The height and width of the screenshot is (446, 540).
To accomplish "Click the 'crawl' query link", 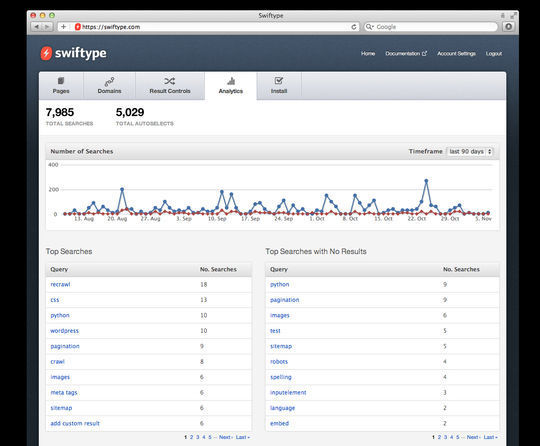I will (58, 362).
